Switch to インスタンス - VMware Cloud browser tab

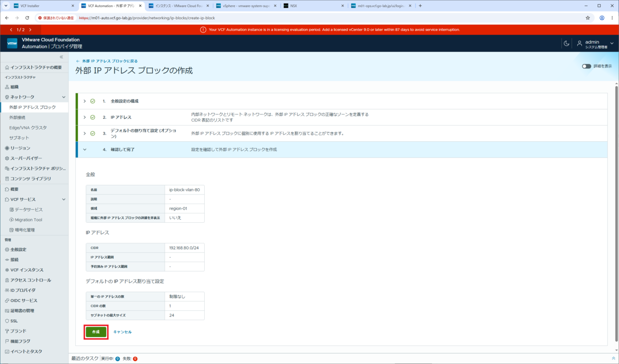pyautogui.click(x=178, y=6)
